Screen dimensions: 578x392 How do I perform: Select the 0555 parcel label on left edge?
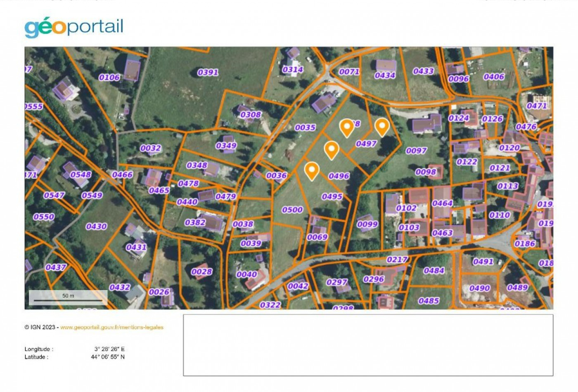tap(33, 106)
